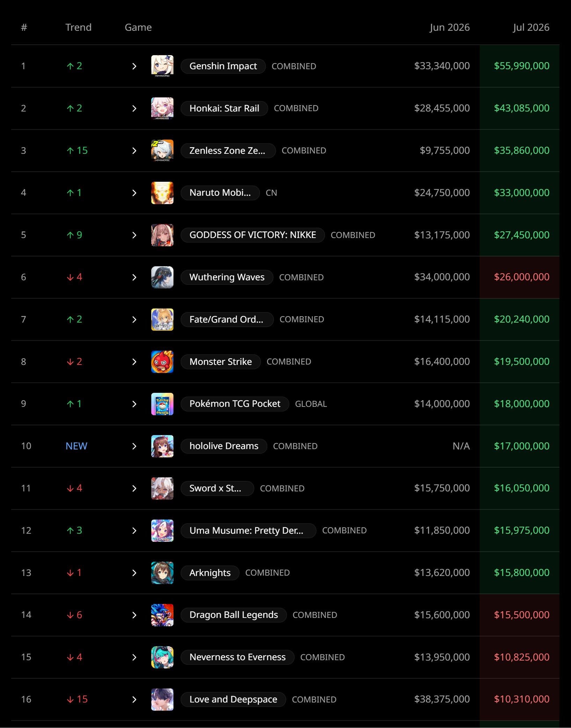Click the Sword x St... game label
Image resolution: width=571 pixels, height=728 pixels.
217,488
